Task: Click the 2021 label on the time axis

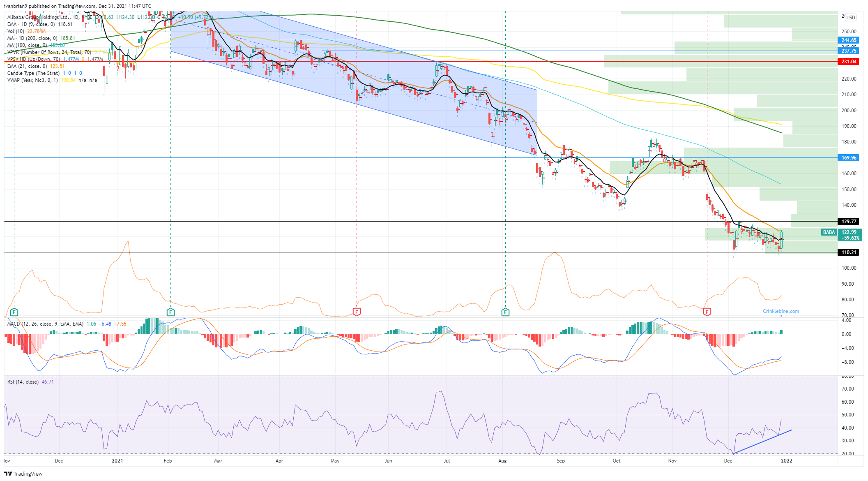Action: click(x=117, y=461)
